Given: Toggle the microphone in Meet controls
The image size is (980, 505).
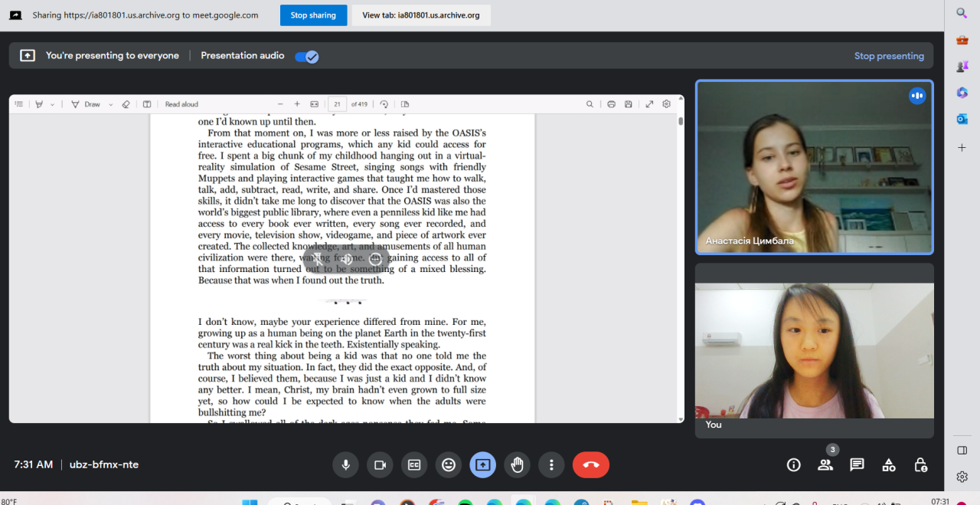Looking at the screenshot, I should (x=345, y=464).
